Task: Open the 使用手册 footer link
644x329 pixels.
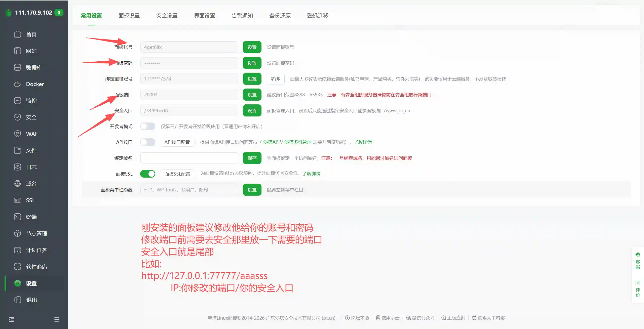Action: tap(388, 318)
